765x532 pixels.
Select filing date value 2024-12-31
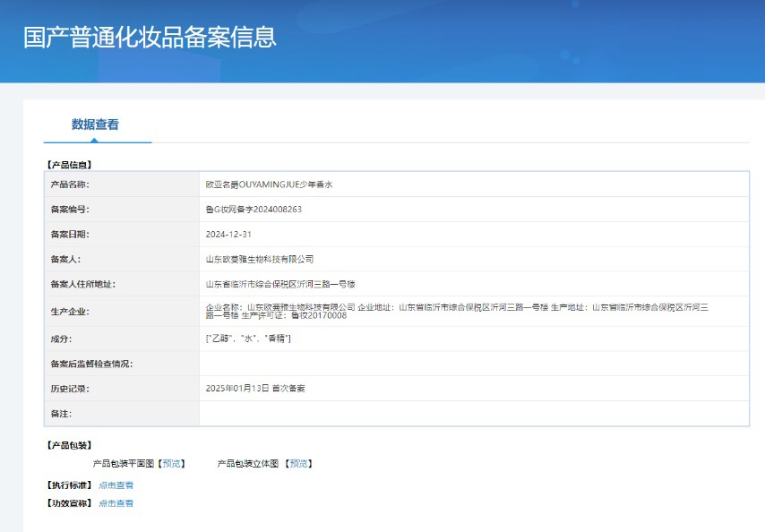tap(228, 234)
